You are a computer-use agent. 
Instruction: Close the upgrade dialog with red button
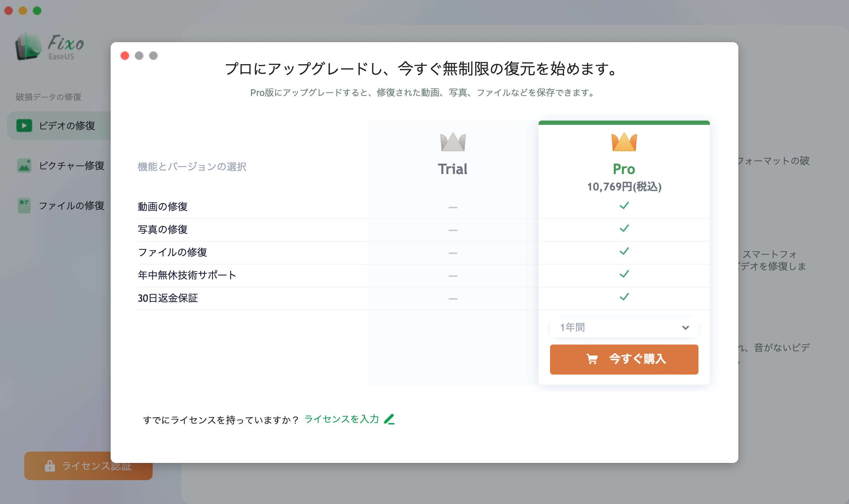[125, 56]
